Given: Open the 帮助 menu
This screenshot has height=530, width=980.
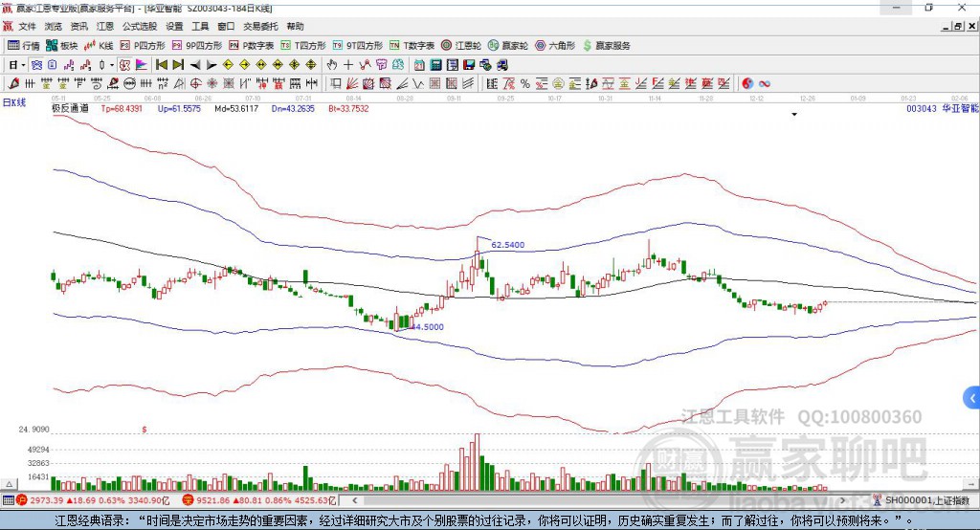Looking at the screenshot, I should [x=295, y=26].
